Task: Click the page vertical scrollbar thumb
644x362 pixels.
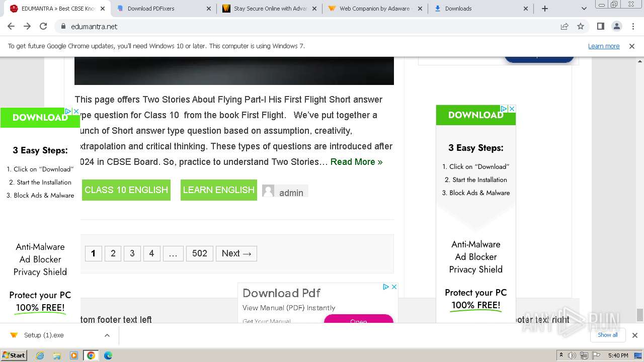Action: point(640,315)
